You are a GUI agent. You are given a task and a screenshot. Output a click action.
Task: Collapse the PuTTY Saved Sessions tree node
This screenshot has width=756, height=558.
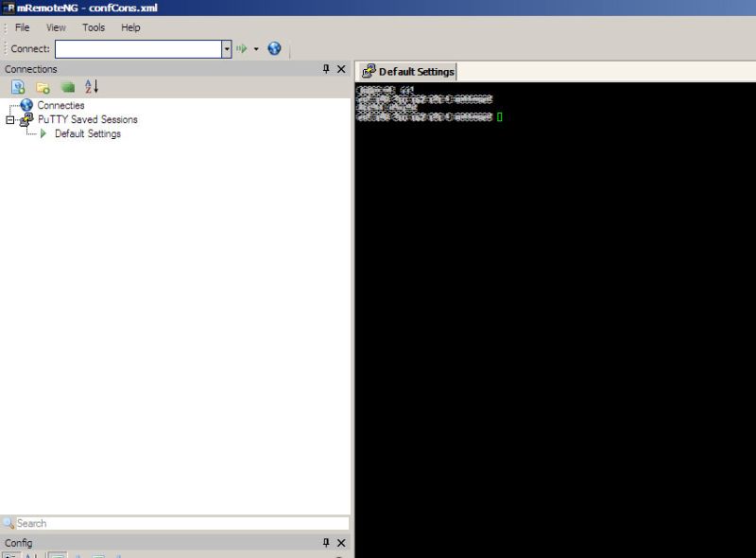(x=9, y=119)
